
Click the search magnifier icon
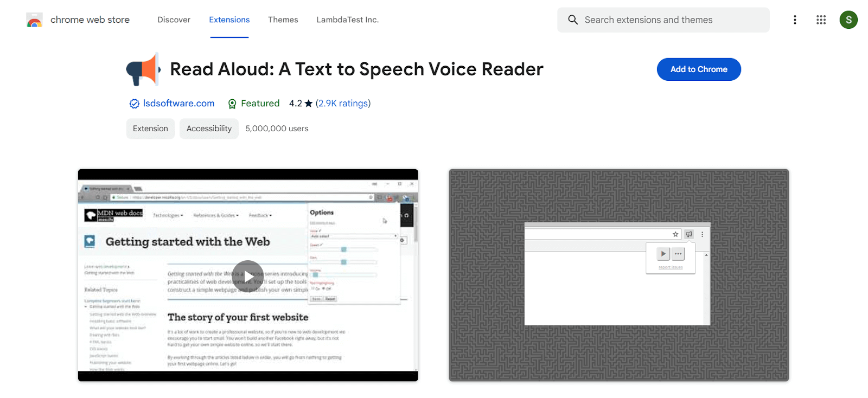click(x=573, y=20)
